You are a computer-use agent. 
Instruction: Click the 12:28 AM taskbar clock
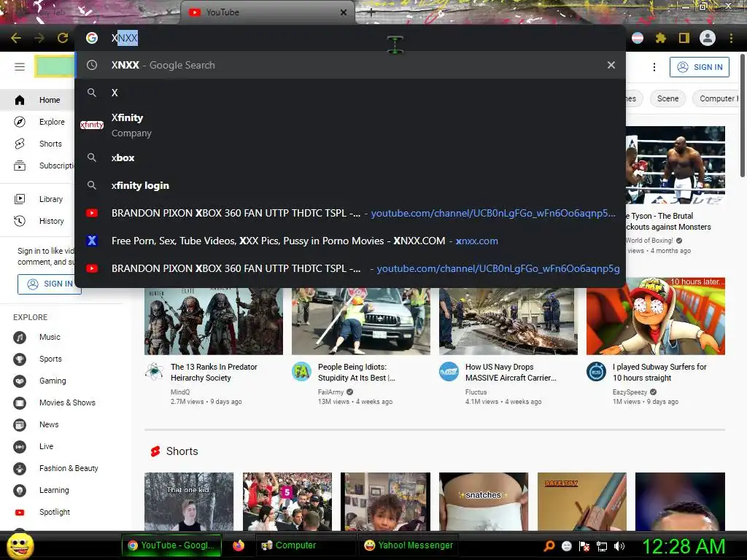[x=684, y=546]
